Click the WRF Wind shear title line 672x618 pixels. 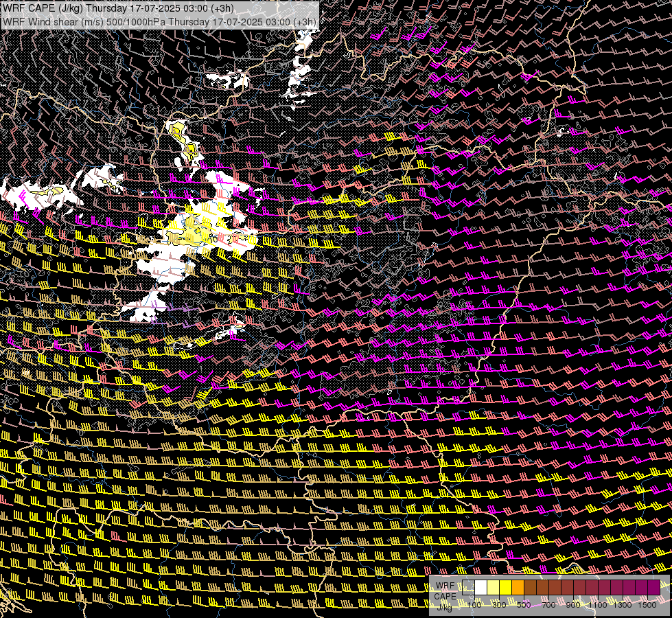click(159, 22)
